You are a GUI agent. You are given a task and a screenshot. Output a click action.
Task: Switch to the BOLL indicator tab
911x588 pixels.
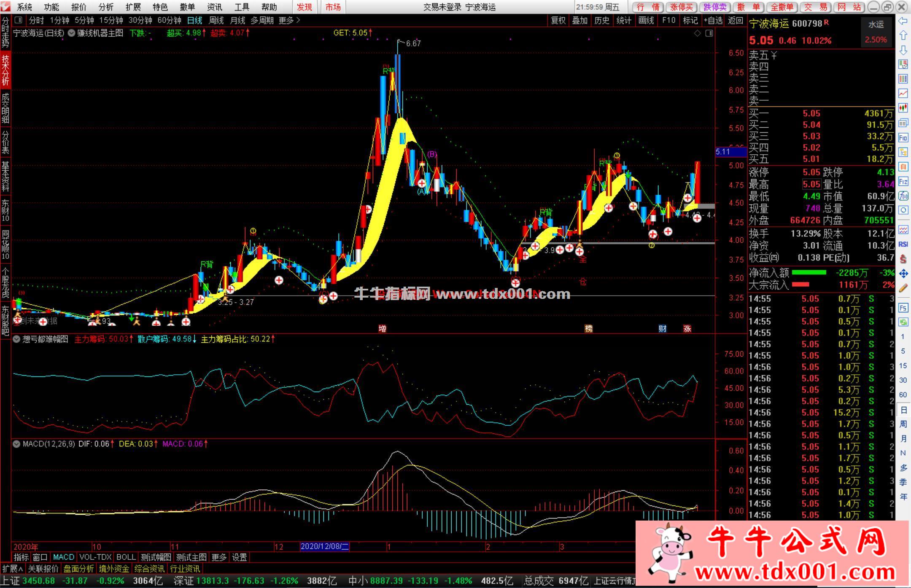(126, 557)
